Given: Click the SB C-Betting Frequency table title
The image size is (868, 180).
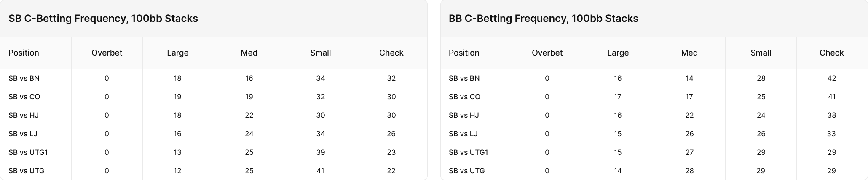Looking at the screenshot, I should (x=103, y=19).
